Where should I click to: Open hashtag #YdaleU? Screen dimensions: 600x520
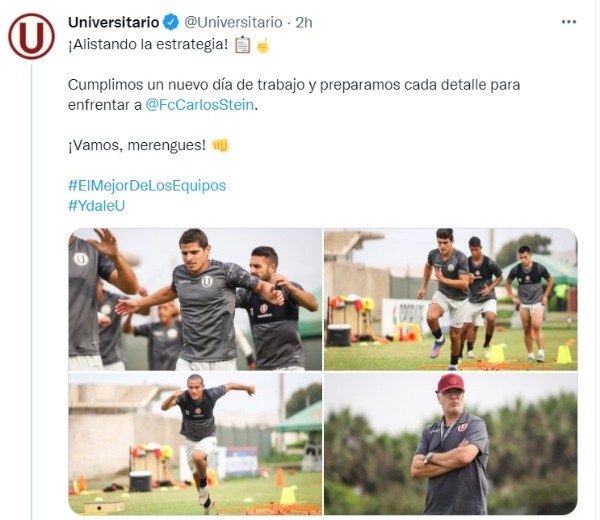click(96, 205)
